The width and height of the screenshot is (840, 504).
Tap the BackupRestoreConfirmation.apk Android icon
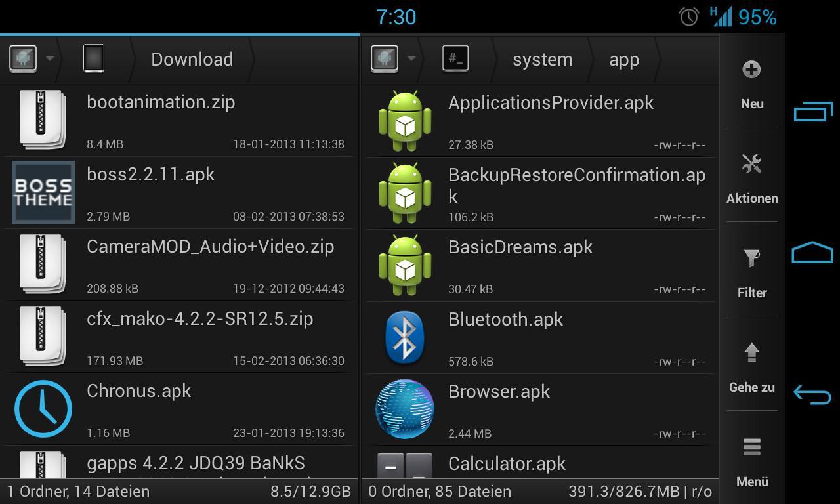tap(405, 193)
